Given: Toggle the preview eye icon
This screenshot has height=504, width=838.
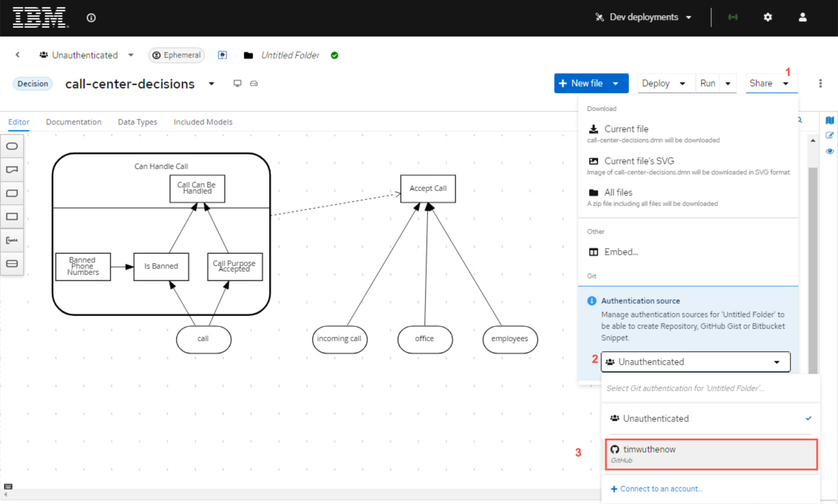Looking at the screenshot, I should [830, 151].
